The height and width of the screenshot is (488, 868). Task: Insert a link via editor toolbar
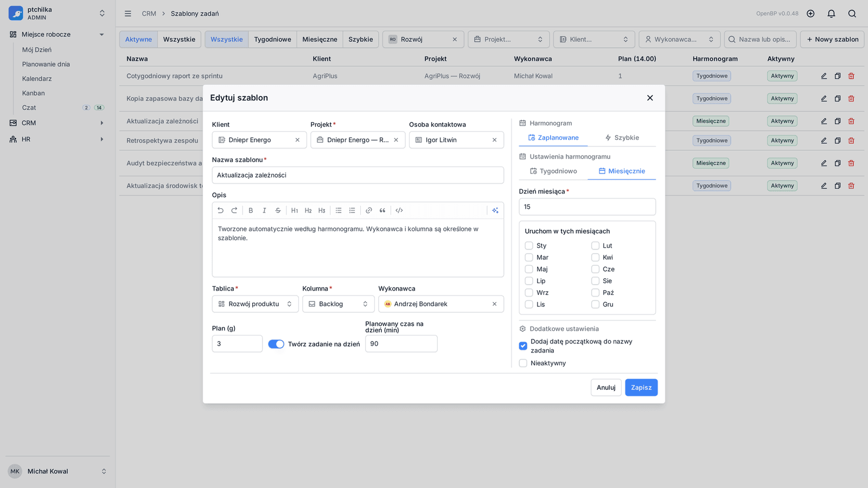[369, 210]
